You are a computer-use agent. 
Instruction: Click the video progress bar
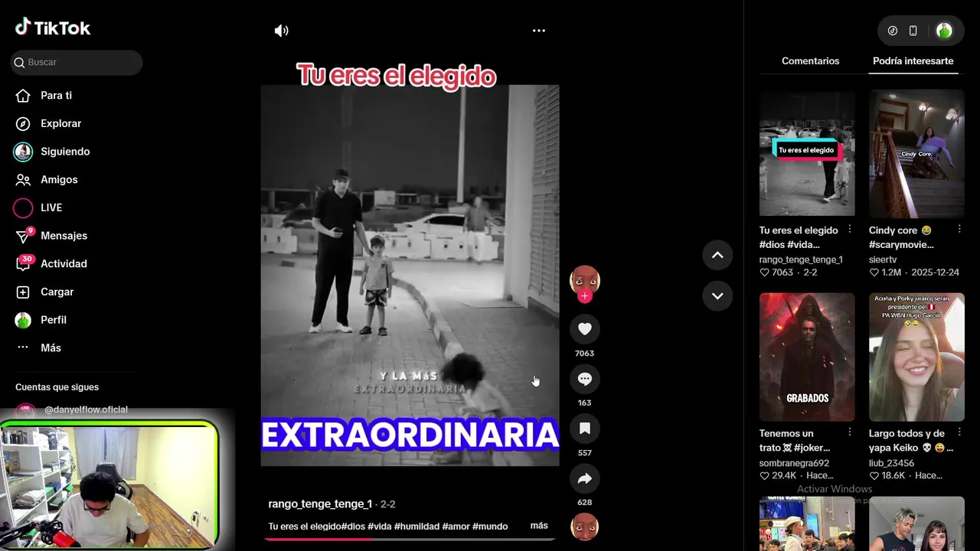[x=410, y=539]
